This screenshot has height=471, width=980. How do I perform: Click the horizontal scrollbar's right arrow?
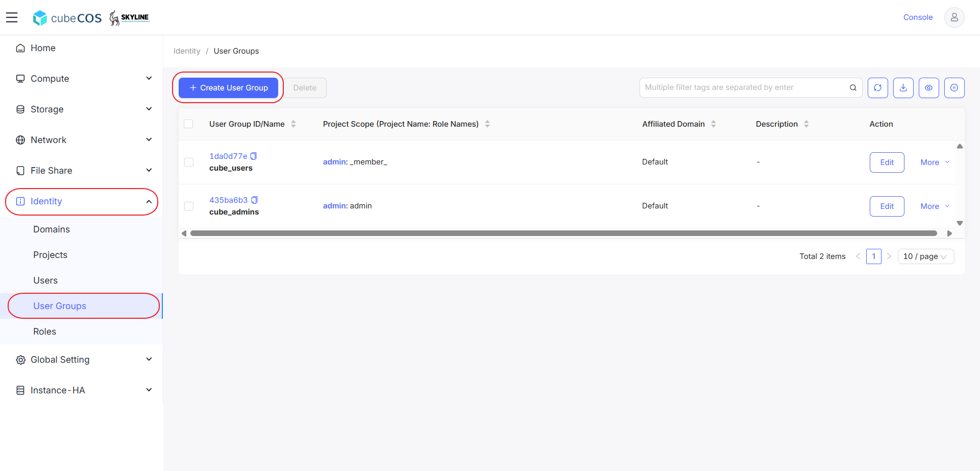pyautogui.click(x=949, y=233)
